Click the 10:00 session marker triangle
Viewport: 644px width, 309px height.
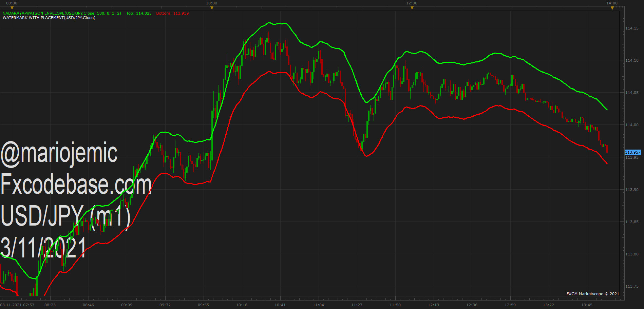[x=212, y=8]
